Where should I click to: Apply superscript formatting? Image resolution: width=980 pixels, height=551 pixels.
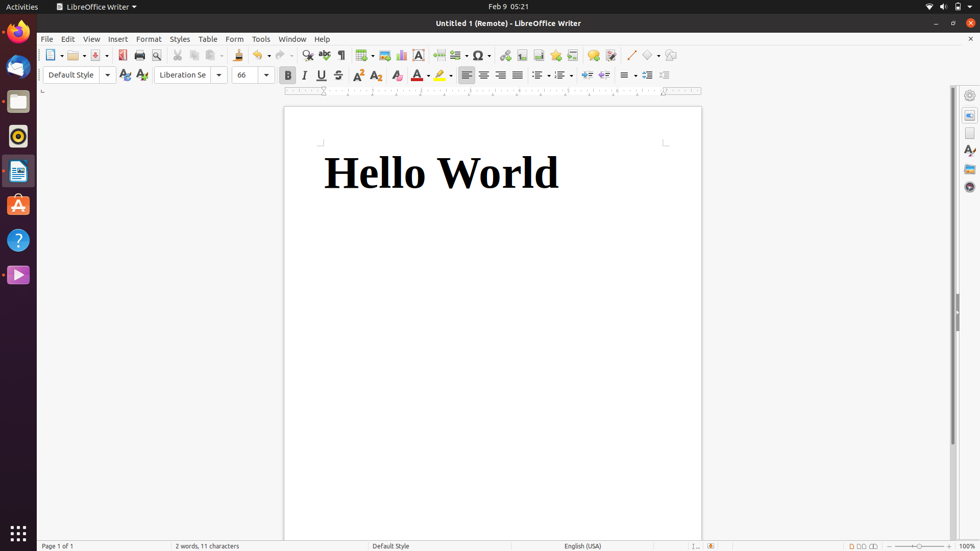click(359, 75)
